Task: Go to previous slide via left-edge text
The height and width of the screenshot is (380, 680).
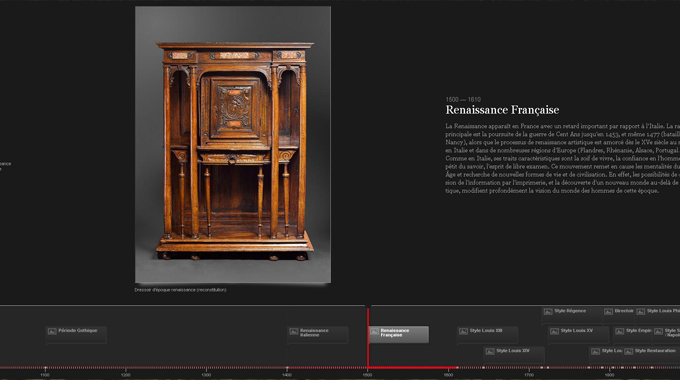Action: pyautogui.click(x=5, y=166)
